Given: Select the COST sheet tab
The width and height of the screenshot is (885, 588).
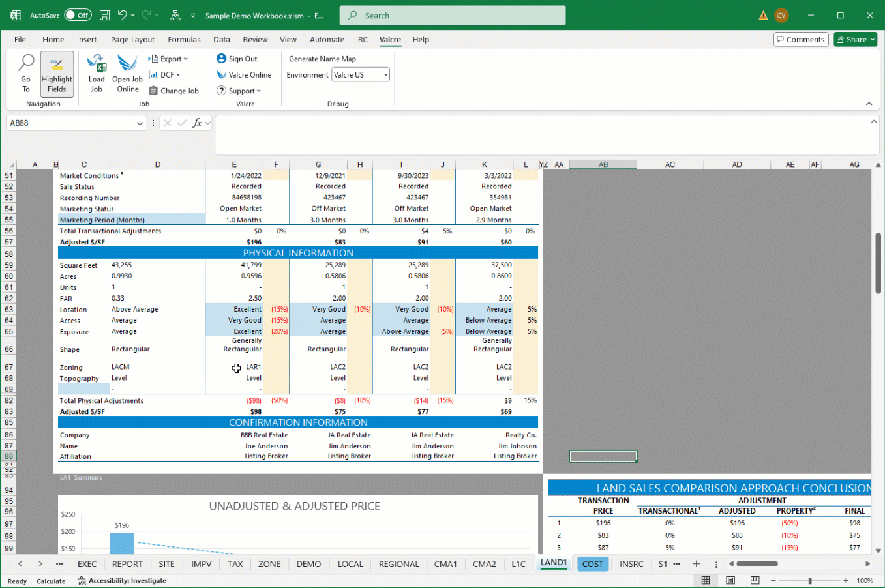Looking at the screenshot, I should click(592, 564).
